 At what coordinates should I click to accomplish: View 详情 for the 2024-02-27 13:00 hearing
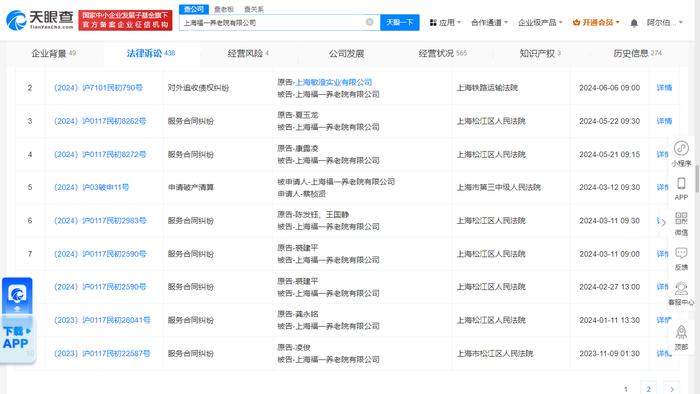tap(662, 287)
